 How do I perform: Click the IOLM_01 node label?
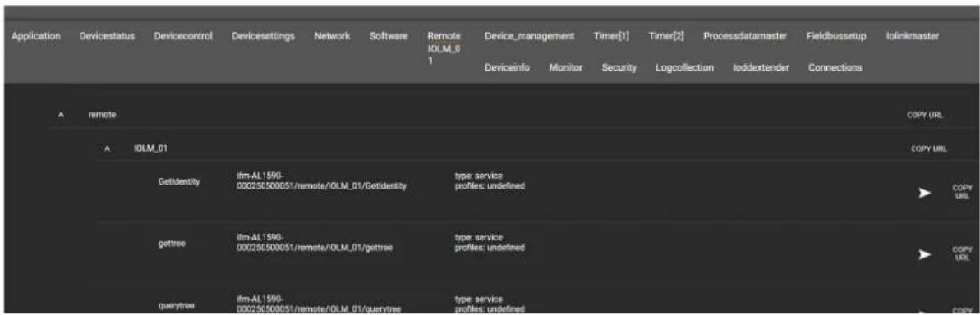[x=150, y=148]
